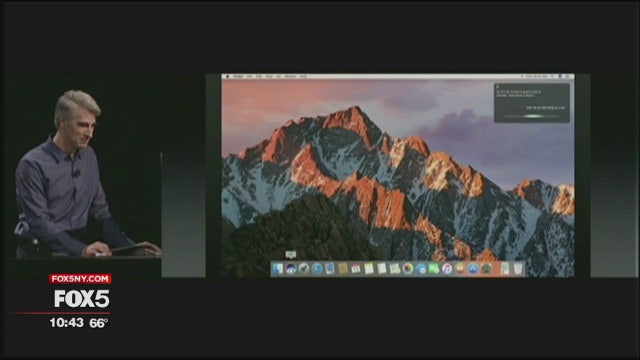Click the clock in the menu bar
This screenshot has height=360, width=640.
536,76
